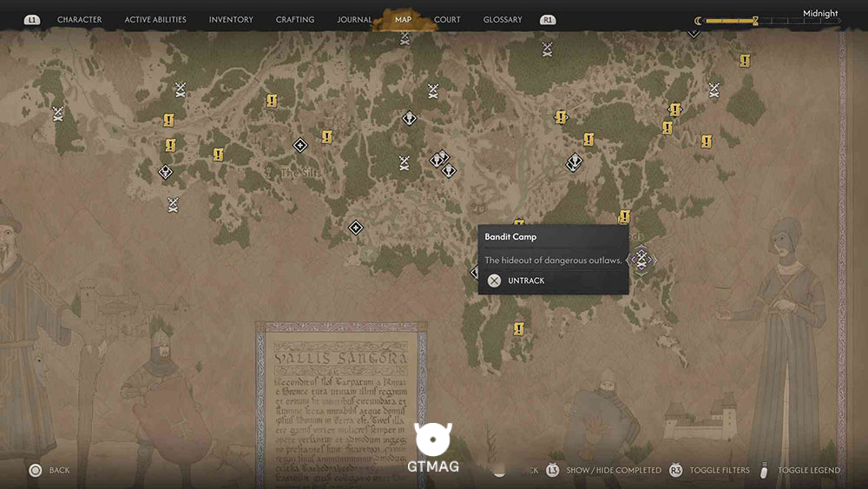The image size is (868, 489).
Task: Pick bandit camp marker on far western map edge
Action: (57, 114)
